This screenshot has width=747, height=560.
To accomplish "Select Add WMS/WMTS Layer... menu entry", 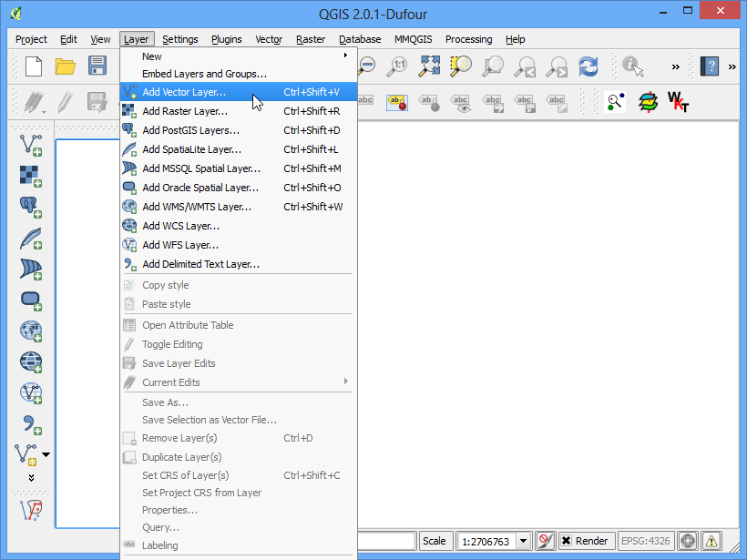I will pos(238,207).
